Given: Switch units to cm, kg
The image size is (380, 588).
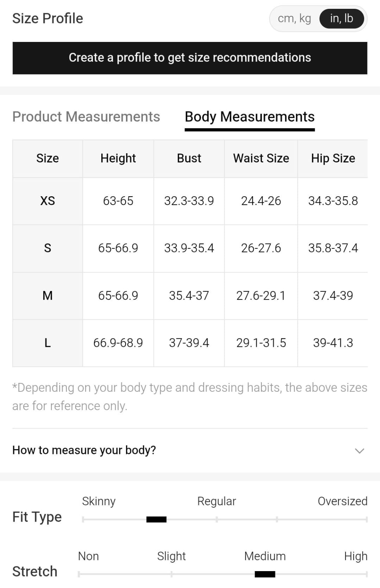Looking at the screenshot, I should click(x=294, y=18).
